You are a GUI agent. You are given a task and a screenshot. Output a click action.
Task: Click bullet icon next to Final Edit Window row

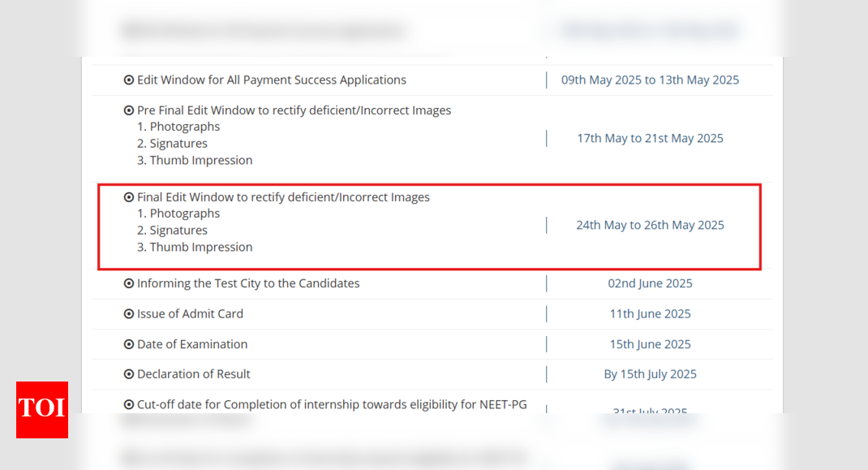(x=129, y=197)
